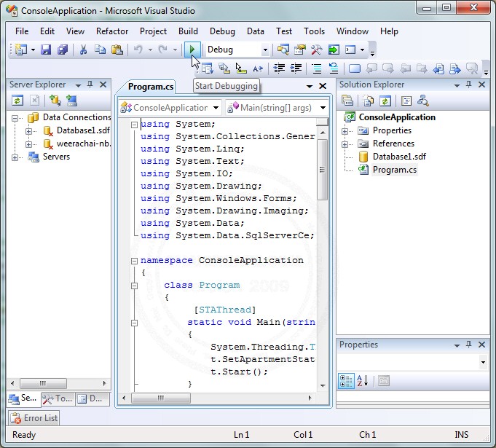Click the Redo arrow icon
The width and height of the screenshot is (496, 448).
pos(162,50)
